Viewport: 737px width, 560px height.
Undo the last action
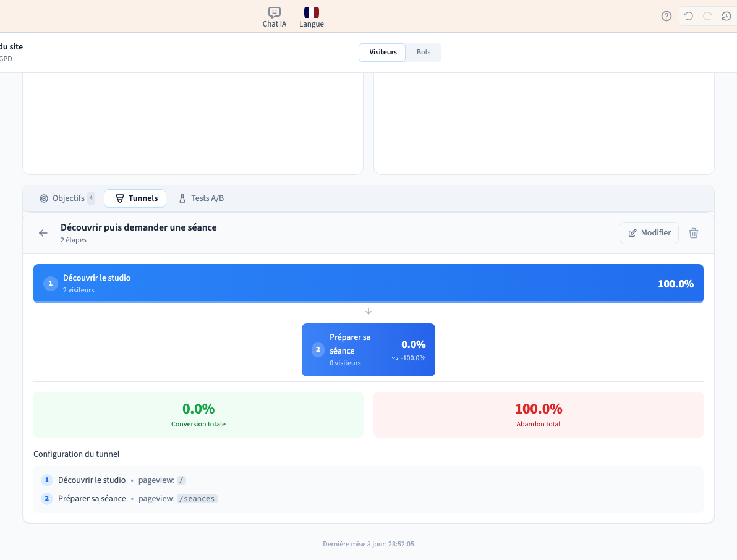[x=689, y=17]
